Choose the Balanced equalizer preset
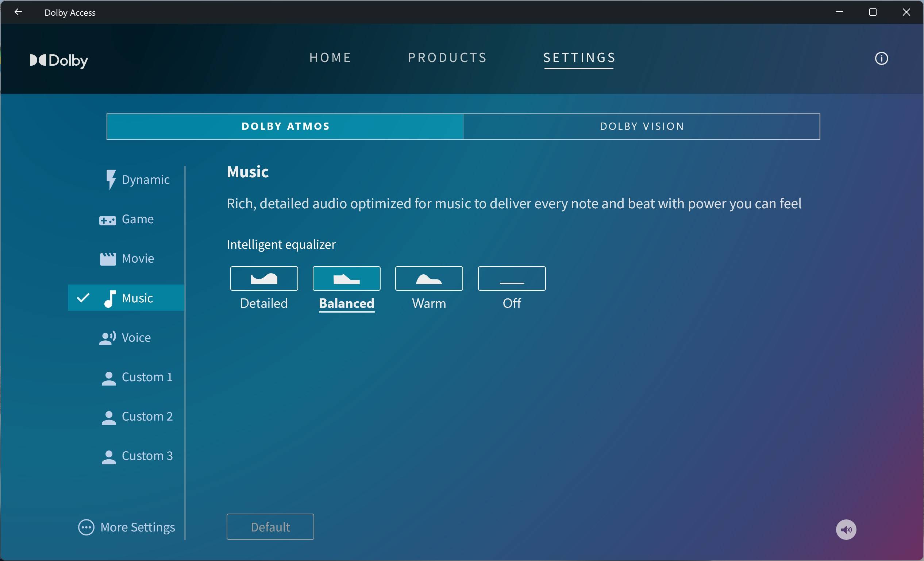The height and width of the screenshot is (561, 924). click(x=346, y=278)
